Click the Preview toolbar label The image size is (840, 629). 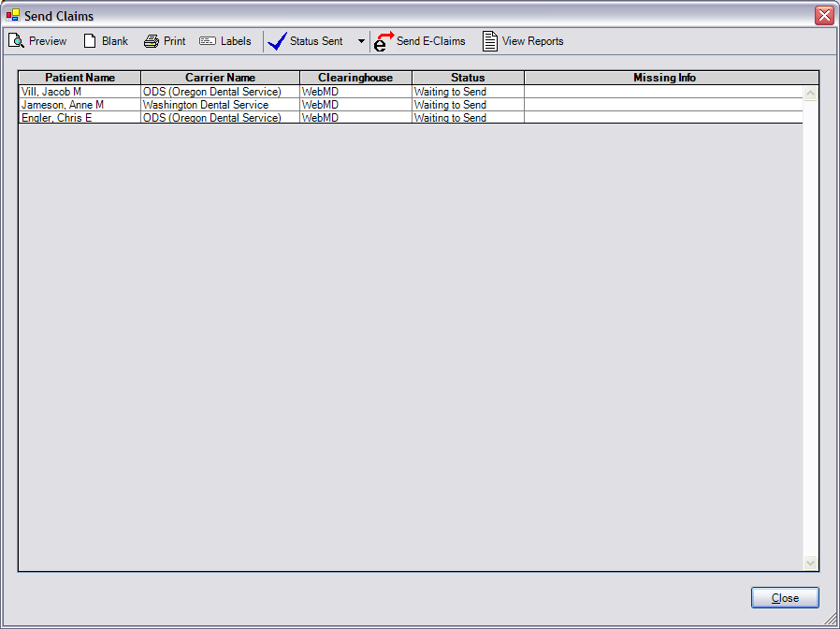coord(48,41)
